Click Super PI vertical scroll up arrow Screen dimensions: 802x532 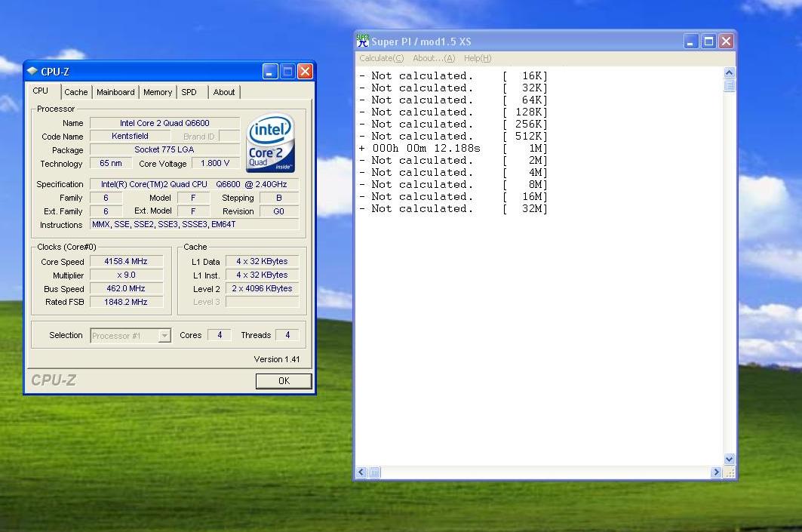[730, 72]
